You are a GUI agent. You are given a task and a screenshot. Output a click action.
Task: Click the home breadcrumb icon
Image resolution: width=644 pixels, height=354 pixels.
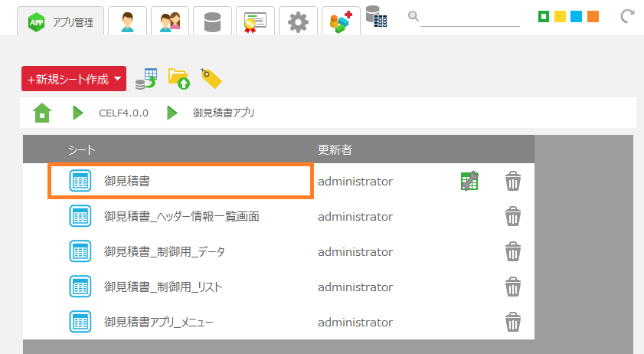(x=42, y=113)
